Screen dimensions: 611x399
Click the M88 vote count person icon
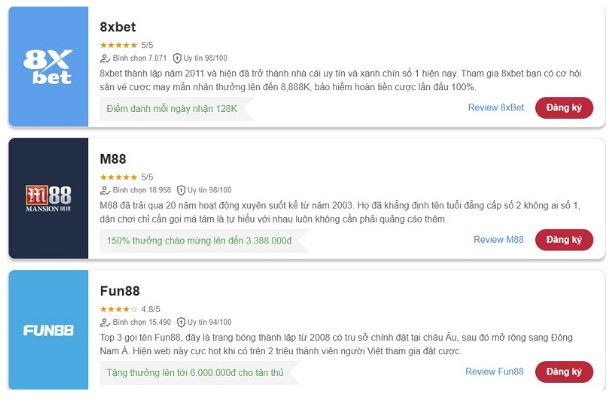(105, 191)
